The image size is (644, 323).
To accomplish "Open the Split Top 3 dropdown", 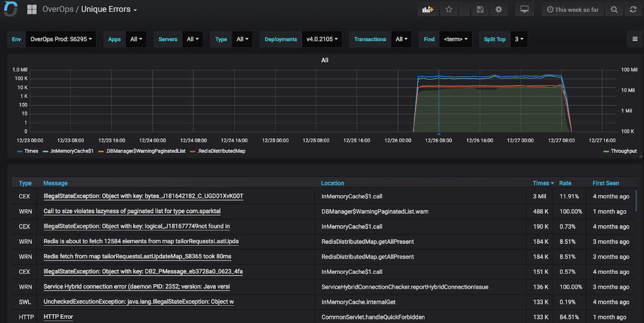I will [519, 40].
